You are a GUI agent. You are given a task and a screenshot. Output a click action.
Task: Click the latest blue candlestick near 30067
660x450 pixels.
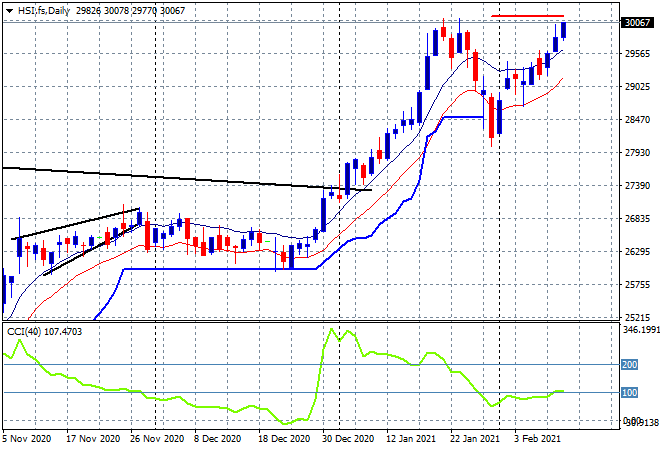pyautogui.click(x=564, y=29)
